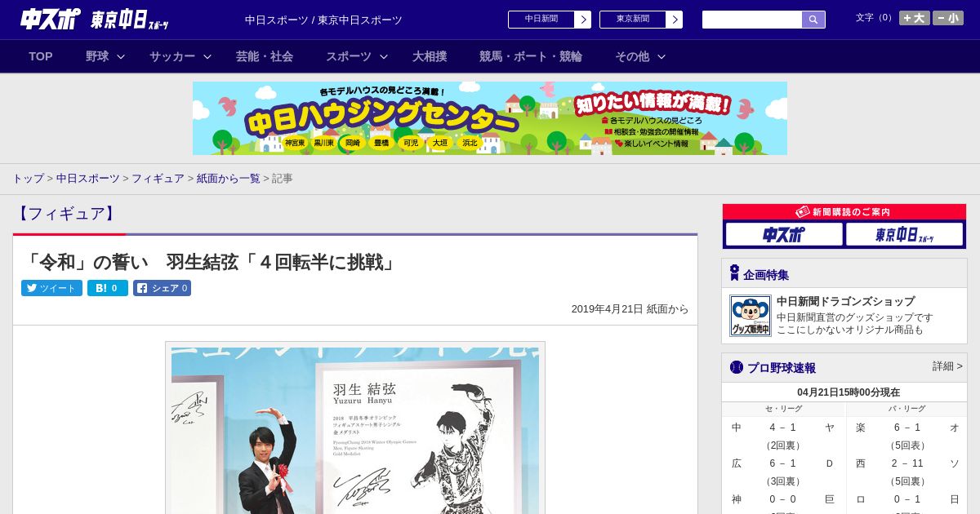Viewport: 980px width, 514px height.
Task: Select the 芸能・社会 menu item
Action: click(265, 56)
